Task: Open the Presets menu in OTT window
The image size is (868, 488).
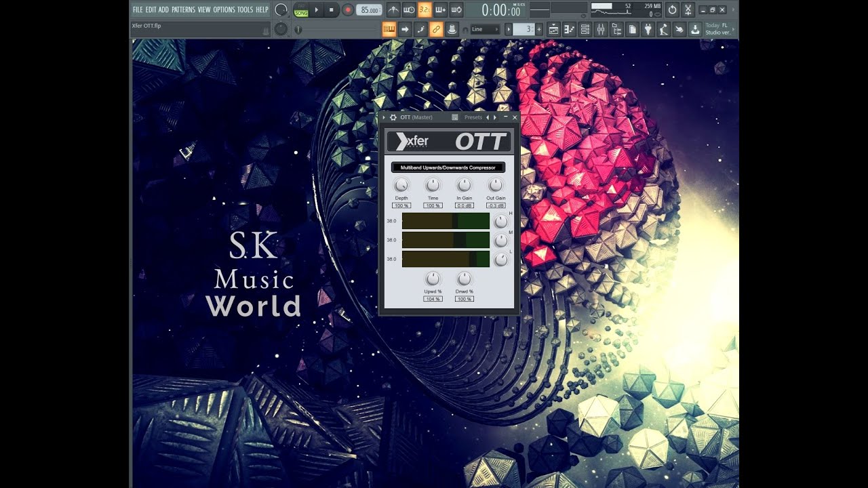Action: pyautogui.click(x=473, y=117)
